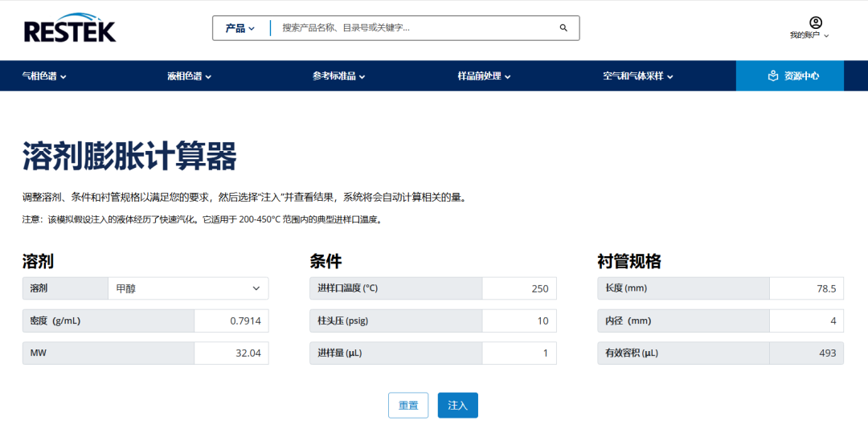Open the 资源中心 tab
Screen dimensions: 868x441
790,76
